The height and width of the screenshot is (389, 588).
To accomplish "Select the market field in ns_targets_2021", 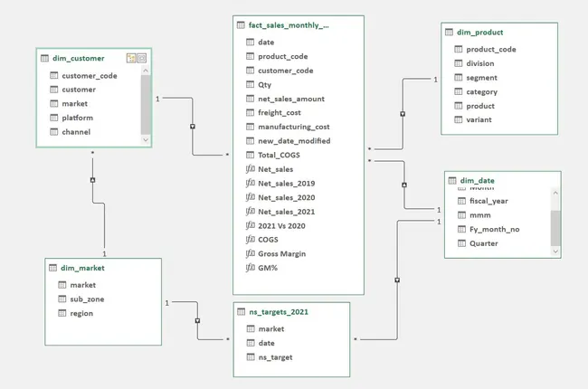I will pyautogui.click(x=271, y=329).
